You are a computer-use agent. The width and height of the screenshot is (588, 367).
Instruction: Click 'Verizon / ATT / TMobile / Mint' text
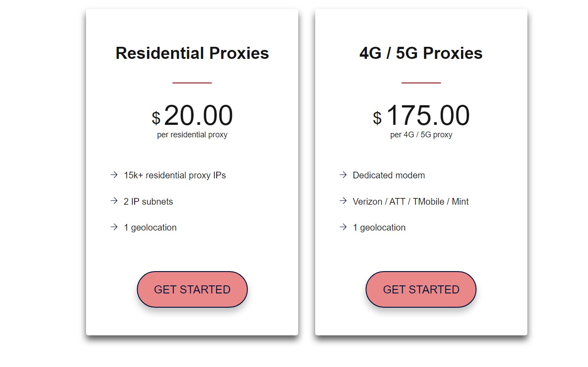(x=411, y=202)
